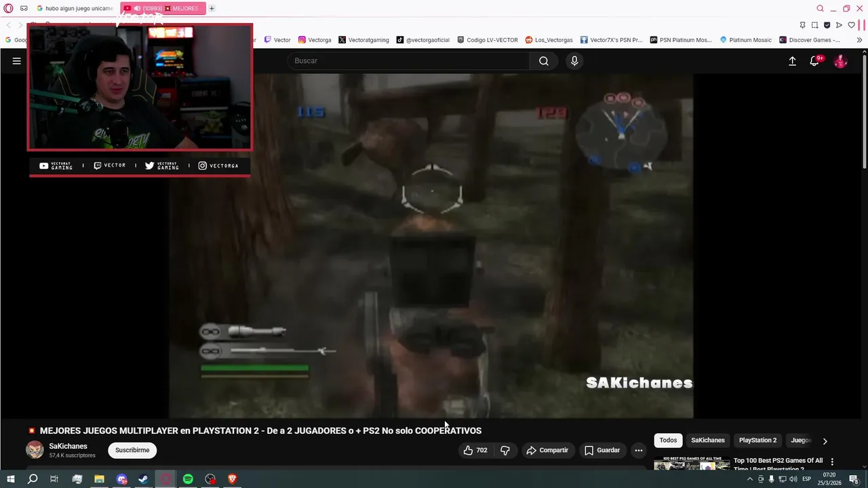Open Steam from the taskbar
This screenshot has width=868, height=488.
tap(143, 479)
